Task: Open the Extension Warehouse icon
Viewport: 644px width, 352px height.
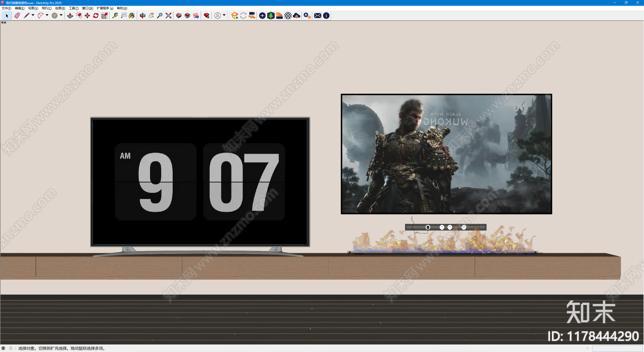Action: [x=187, y=16]
